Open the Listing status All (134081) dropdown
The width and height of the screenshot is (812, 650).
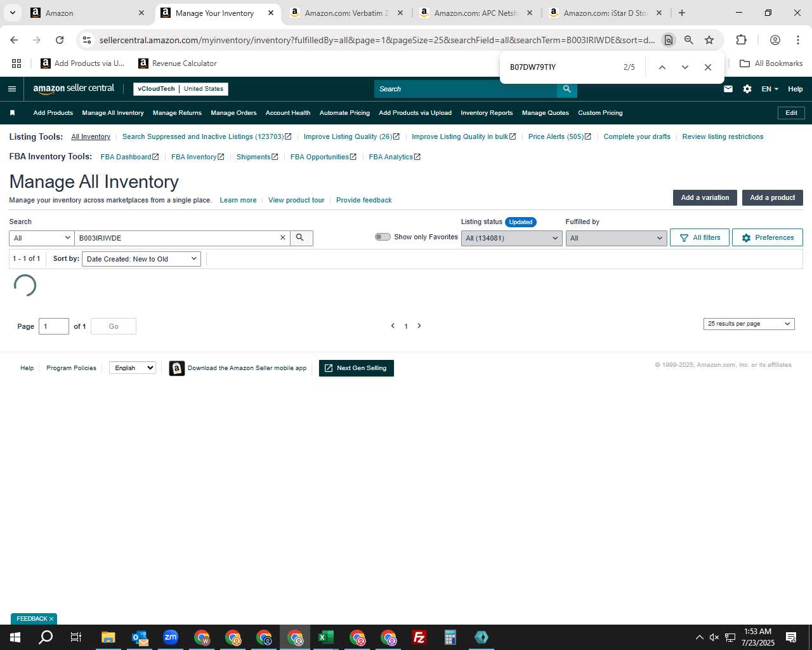pyautogui.click(x=511, y=238)
